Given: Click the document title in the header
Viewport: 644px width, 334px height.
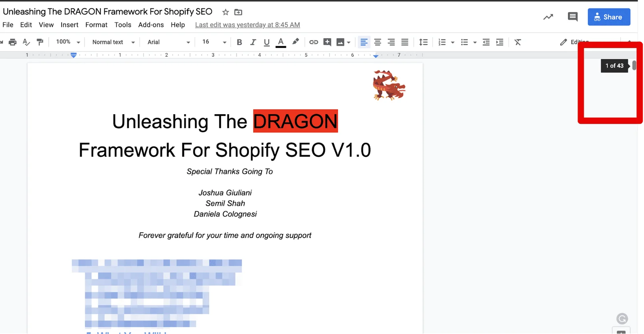Looking at the screenshot, I should point(107,12).
